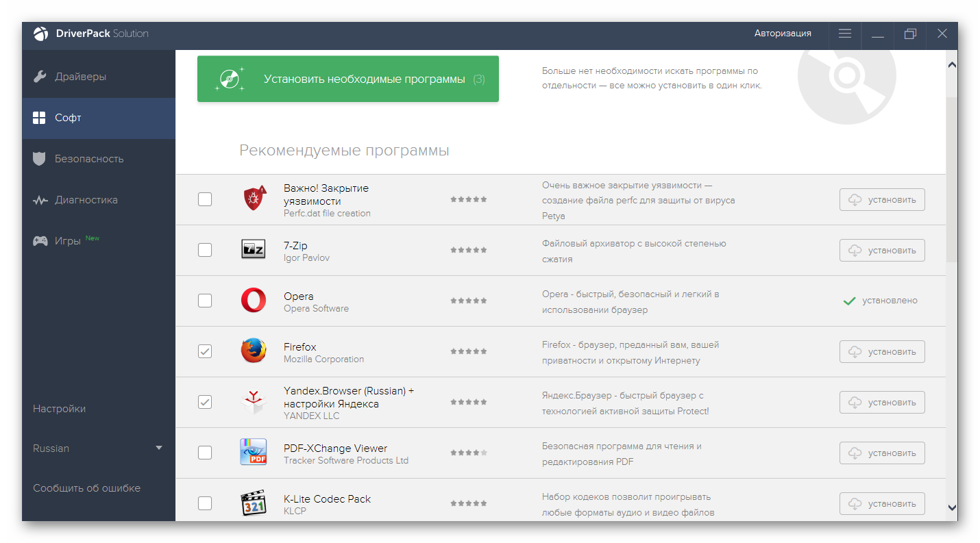Check the Закрытие уязвимости checkbox
Screen dimensions: 980x543
click(205, 199)
